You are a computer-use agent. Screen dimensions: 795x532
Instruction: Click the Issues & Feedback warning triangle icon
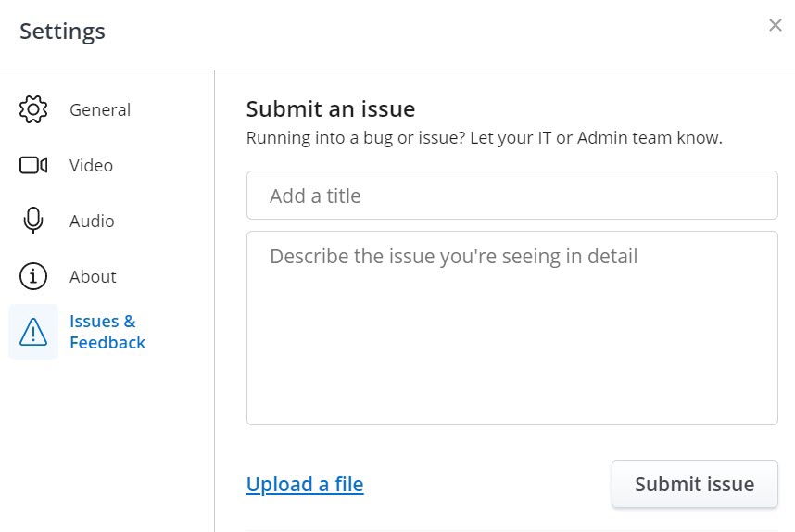pos(33,332)
